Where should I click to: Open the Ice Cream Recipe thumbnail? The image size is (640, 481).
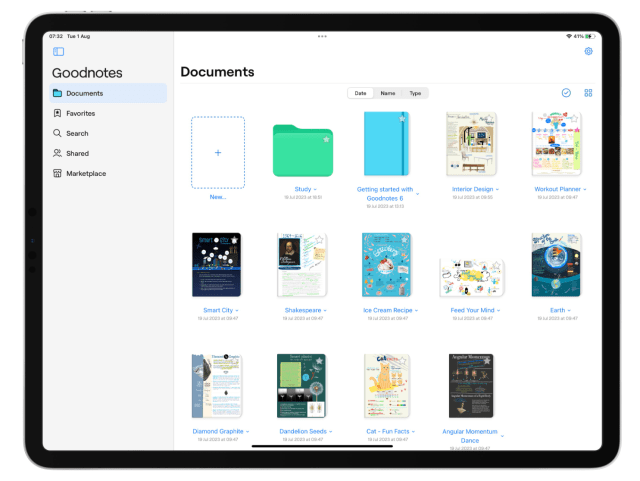click(x=387, y=265)
